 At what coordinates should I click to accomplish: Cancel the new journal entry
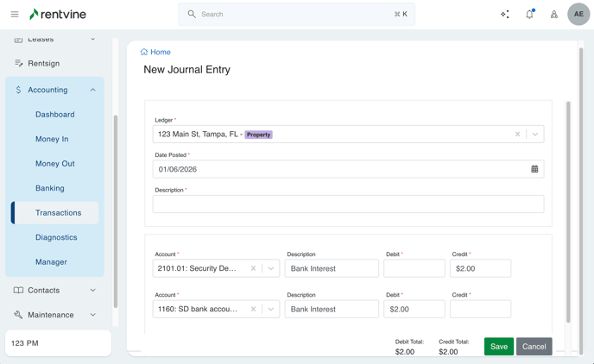click(x=534, y=346)
